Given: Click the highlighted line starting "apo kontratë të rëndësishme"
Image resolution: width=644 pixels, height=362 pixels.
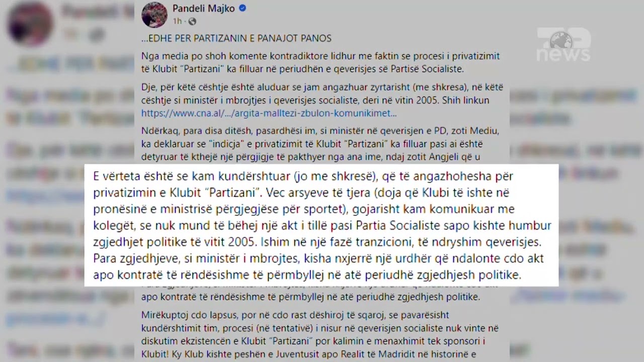Looking at the screenshot, I should pyautogui.click(x=307, y=275).
